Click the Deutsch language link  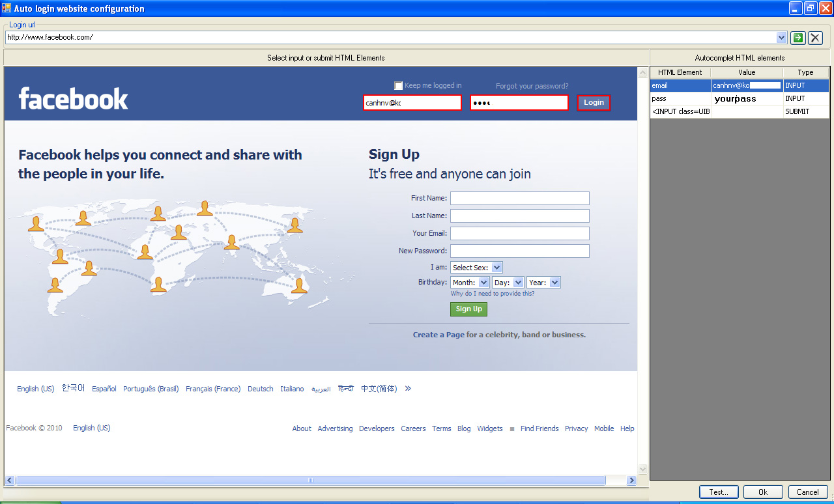261,389
